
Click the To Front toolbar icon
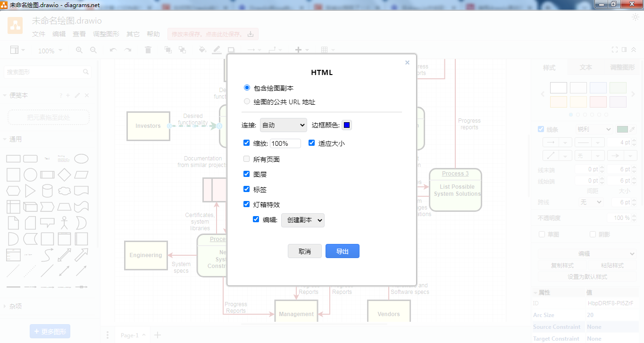click(x=167, y=50)
